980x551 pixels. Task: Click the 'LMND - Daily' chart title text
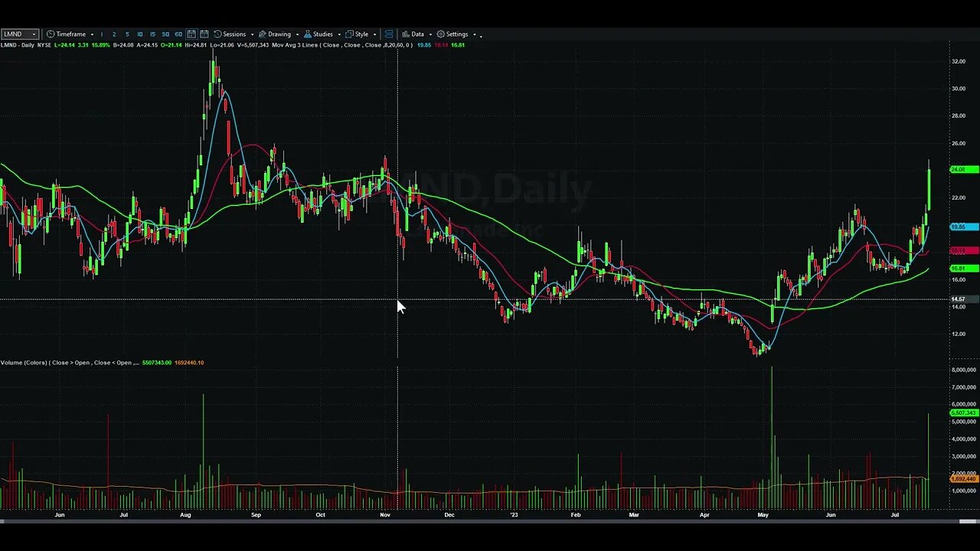point(18,45)
